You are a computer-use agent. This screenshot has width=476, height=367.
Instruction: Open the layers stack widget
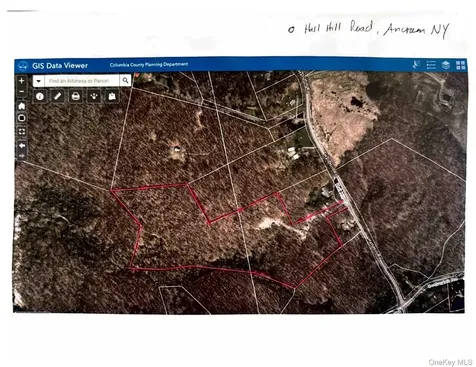446,65
